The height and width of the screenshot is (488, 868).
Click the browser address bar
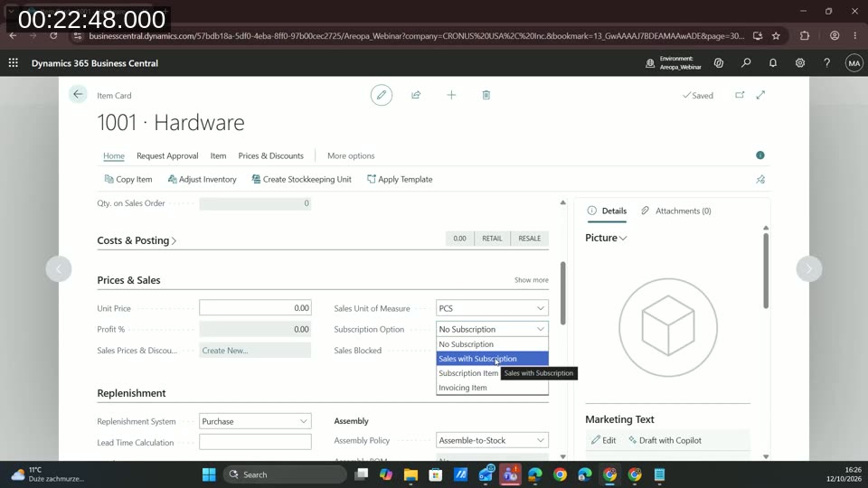(x=416, y=36)
